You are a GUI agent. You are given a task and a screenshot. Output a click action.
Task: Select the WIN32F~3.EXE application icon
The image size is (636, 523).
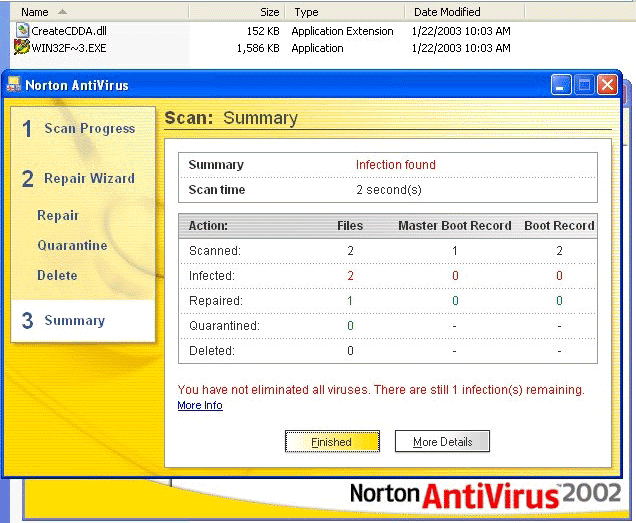(x=22, y=47)
